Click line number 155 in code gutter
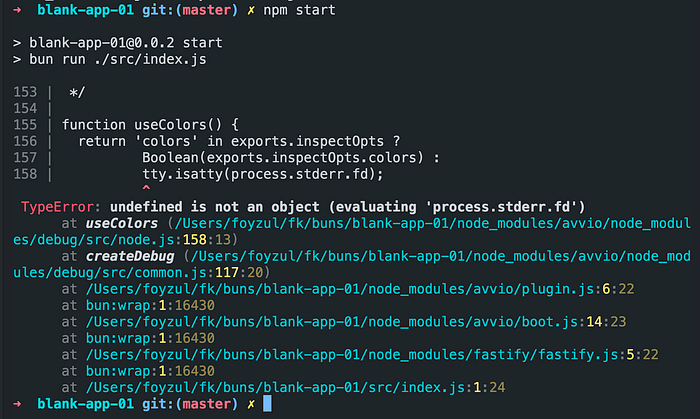Viewport: 700px width, 419px height. (x=25, y=124)
